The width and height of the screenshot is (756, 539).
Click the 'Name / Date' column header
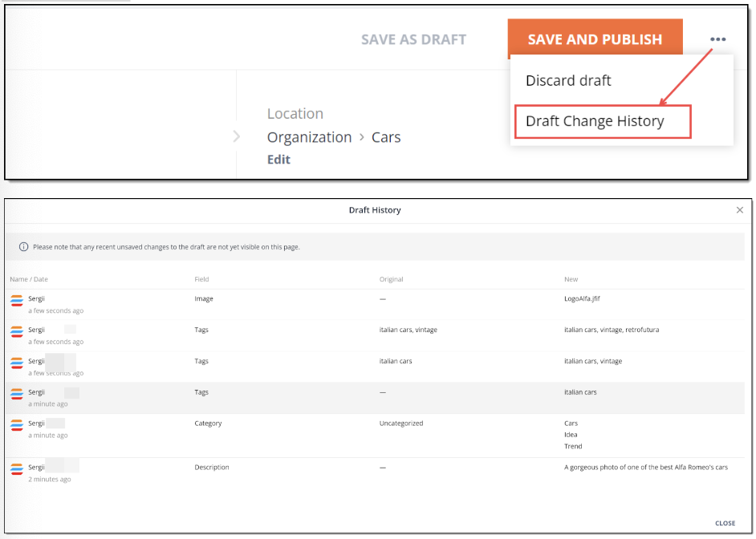(x=29, y=278)
